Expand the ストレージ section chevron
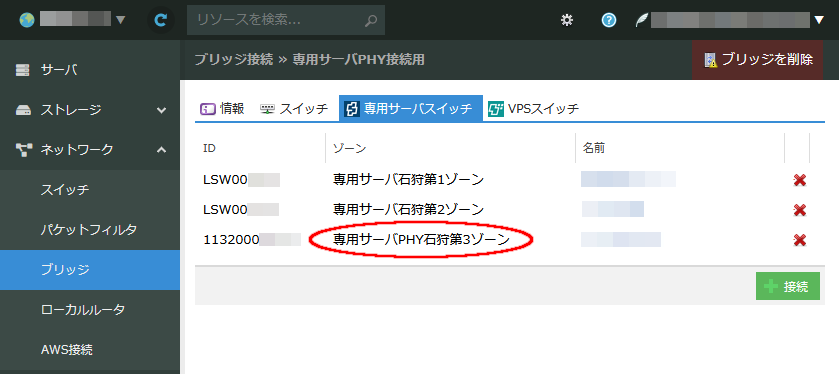The width and height of the screenshot is (839, 374). click(161, 110)
